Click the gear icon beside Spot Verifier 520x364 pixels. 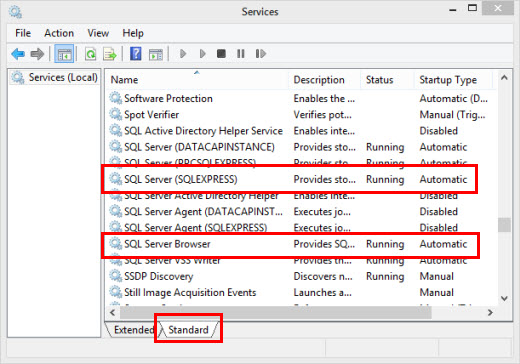click(116, 114)
